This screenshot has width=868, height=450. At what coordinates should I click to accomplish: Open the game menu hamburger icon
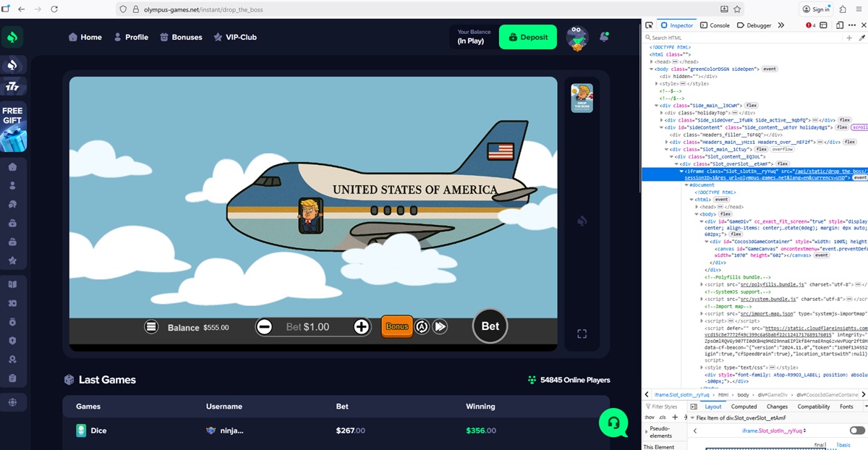(x=151, y=327)
